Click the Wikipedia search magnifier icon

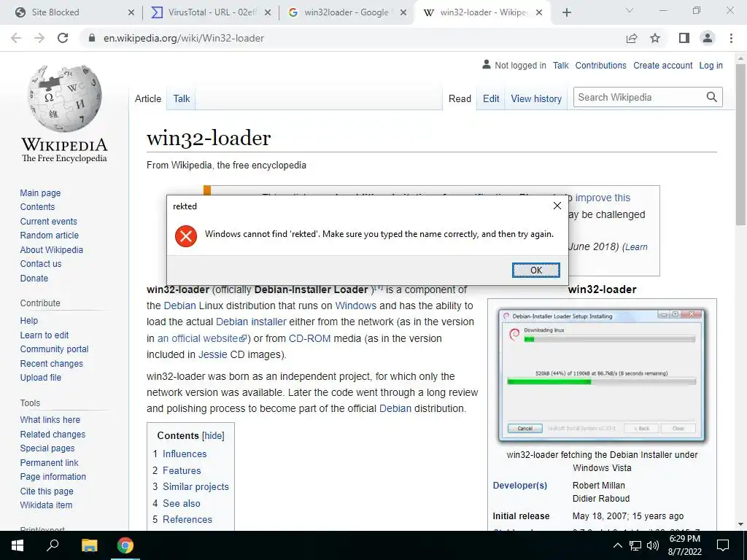coord(712,97)
